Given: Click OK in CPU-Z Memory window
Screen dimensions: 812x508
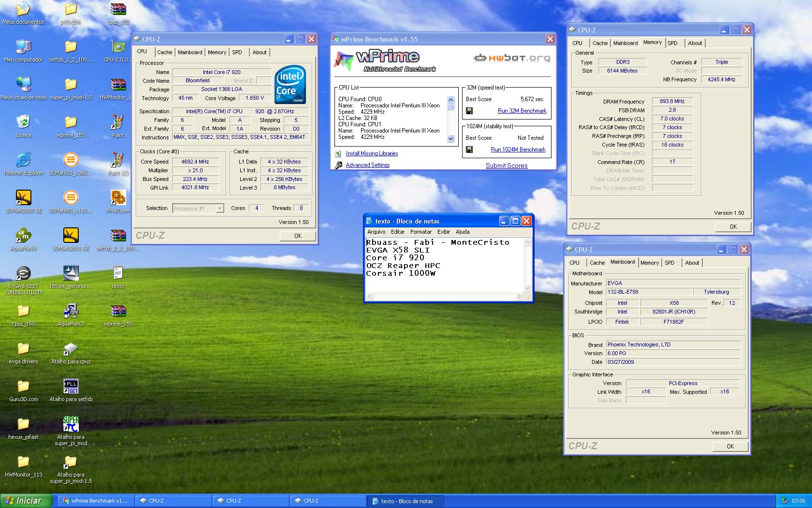Looking at the screenshot, I should (x=733, y=226).
